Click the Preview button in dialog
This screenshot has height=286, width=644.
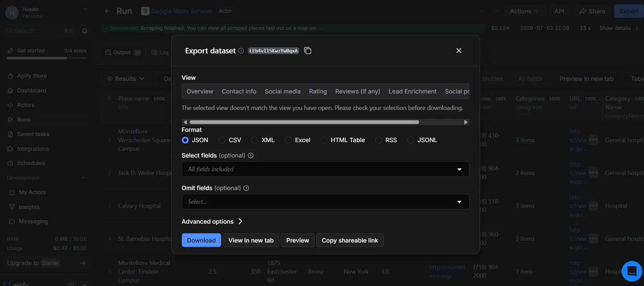point(298,240)
